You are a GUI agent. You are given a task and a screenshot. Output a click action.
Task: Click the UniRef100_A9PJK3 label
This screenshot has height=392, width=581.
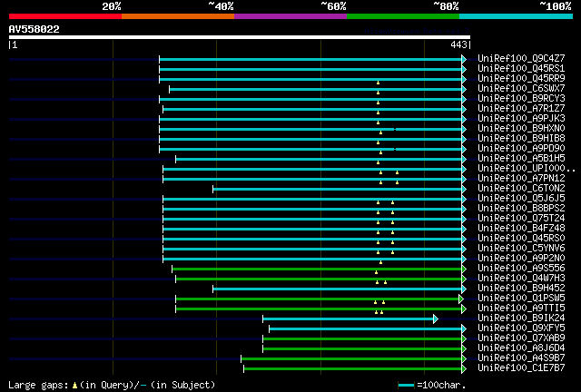pyautogui.click(x=521, y=119)
